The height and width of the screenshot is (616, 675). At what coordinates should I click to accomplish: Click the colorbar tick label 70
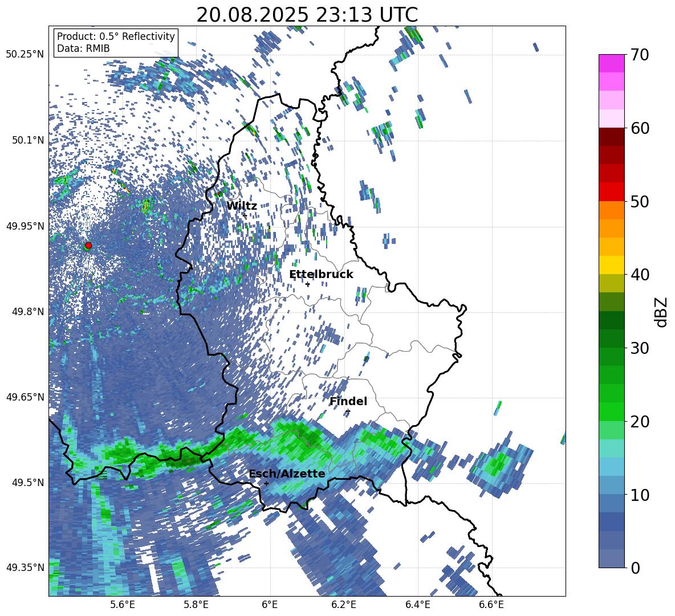(x=640, y=55)
